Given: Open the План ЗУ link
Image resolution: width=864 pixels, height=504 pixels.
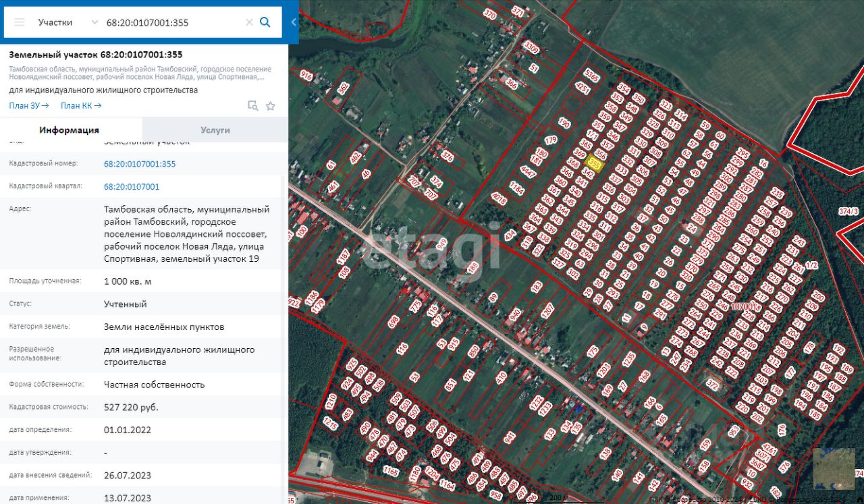Looking at the screenshot, I should tap(29, 105).
